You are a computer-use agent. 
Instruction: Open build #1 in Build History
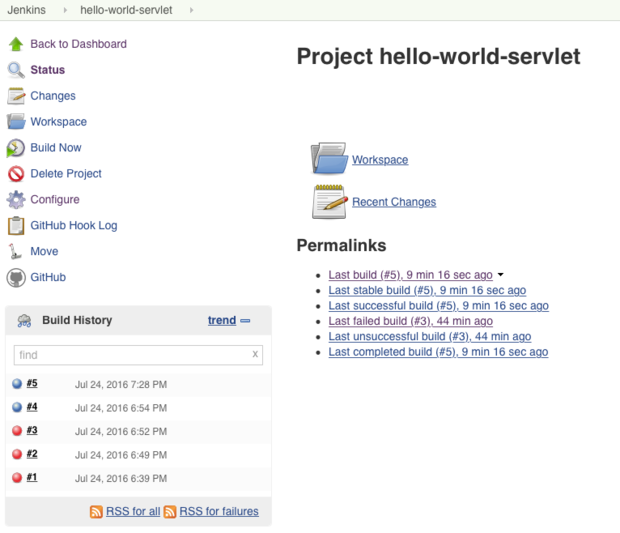pos(32,477)
